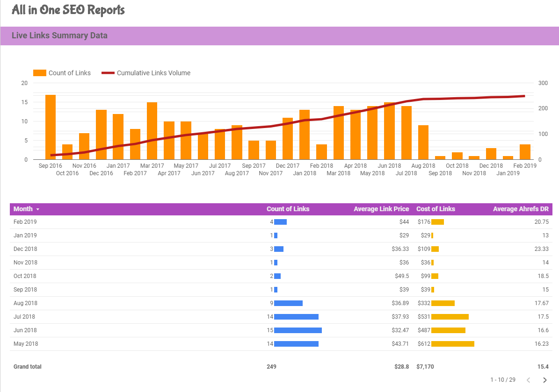Sort table by Month column arrow
Image resolution: width=559 pixels, height=392 pixels.
coord(38,209)
